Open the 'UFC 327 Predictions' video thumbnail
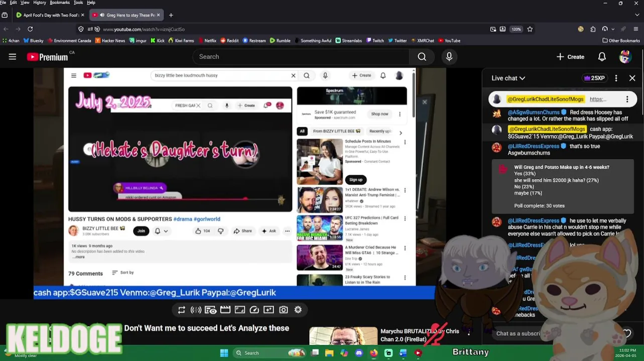Viewport: 644px width, 361px height. pyautogui.click(x=320, y=228)
